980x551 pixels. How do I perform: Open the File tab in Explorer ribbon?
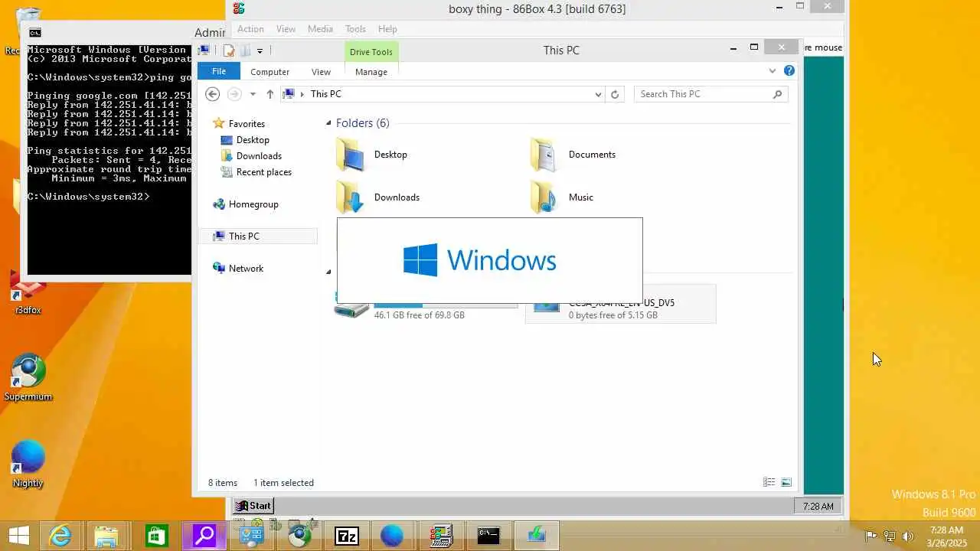coord(219,71)
